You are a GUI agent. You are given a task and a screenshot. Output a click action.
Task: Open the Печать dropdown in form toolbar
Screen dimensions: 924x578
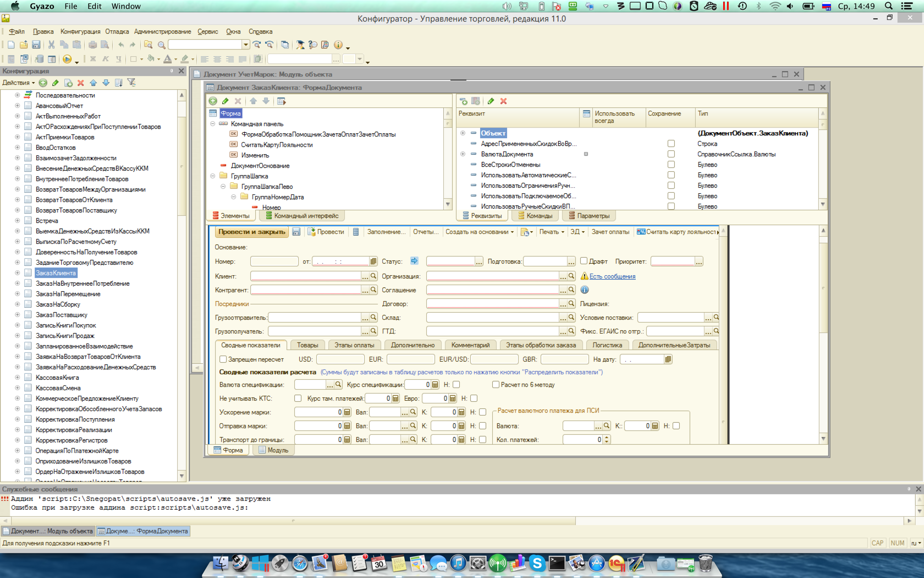(x=551, y=232)
